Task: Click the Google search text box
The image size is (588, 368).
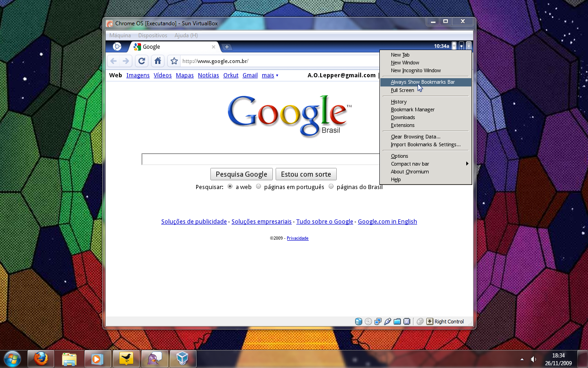Action: (261, 159)
